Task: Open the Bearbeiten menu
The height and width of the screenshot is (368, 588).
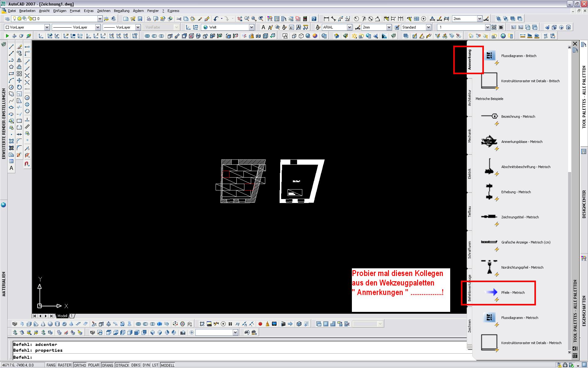Action: 27,11
